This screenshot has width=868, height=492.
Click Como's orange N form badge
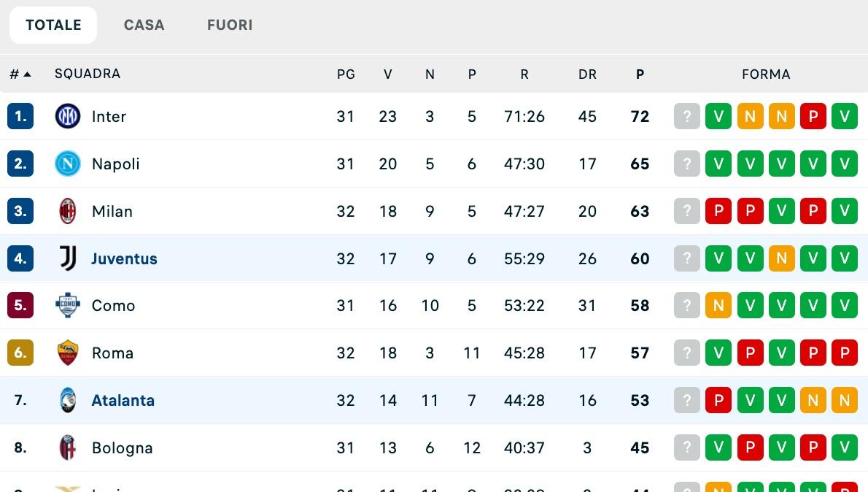[718, 305]
